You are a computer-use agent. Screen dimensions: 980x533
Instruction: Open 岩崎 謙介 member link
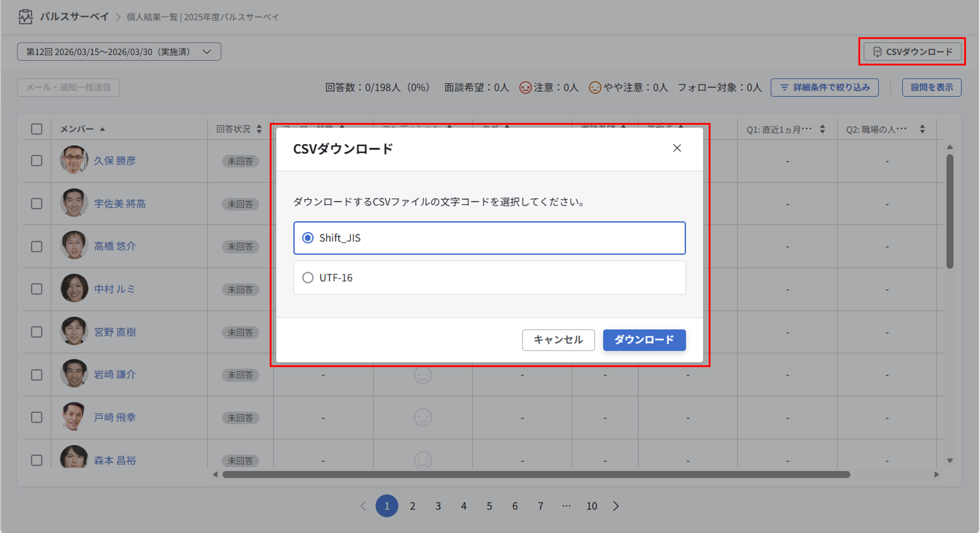[x=115, y=374]
